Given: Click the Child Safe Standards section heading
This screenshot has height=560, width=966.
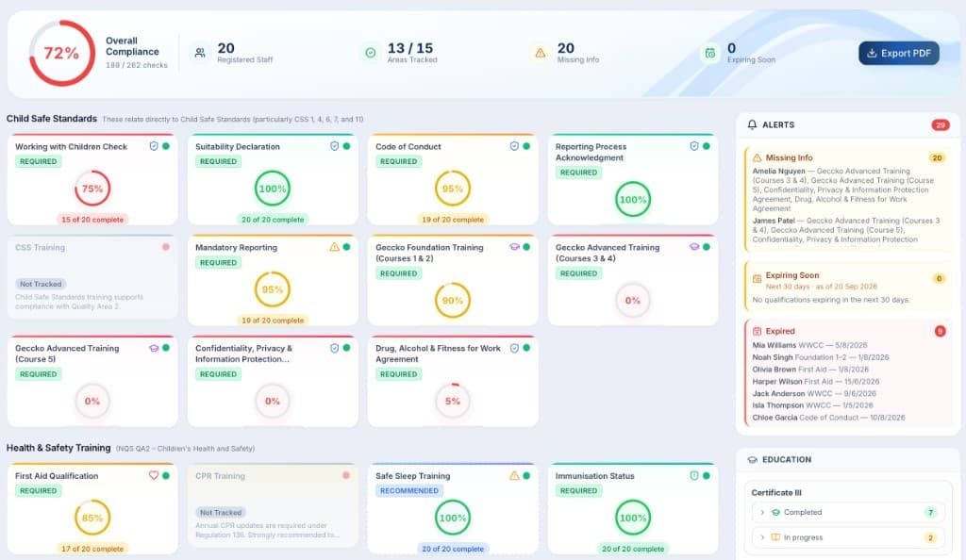Looking at the screenshot, I should 52,118.
